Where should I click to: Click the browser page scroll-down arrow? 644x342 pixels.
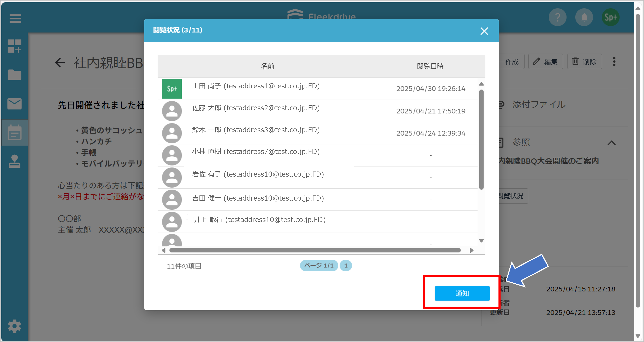638,336
